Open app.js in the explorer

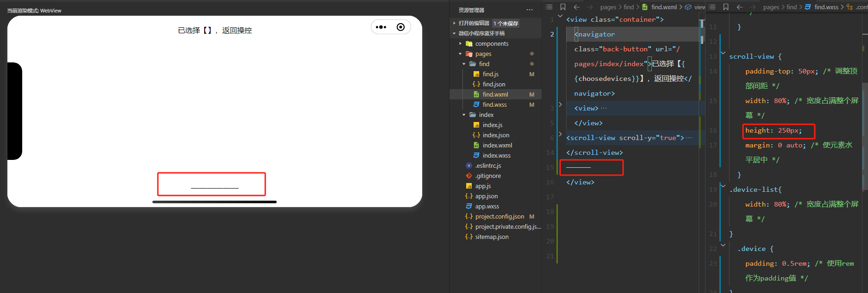[483, 186]
